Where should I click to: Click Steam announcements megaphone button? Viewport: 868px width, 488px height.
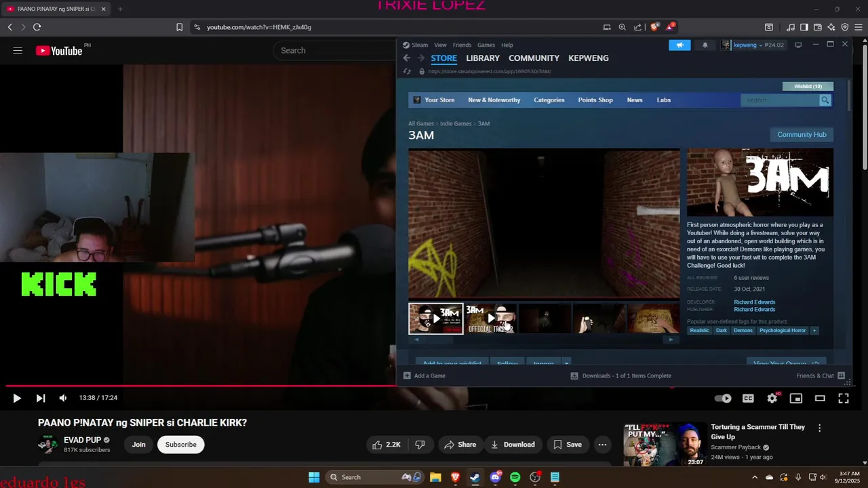[x=679, y=45]
